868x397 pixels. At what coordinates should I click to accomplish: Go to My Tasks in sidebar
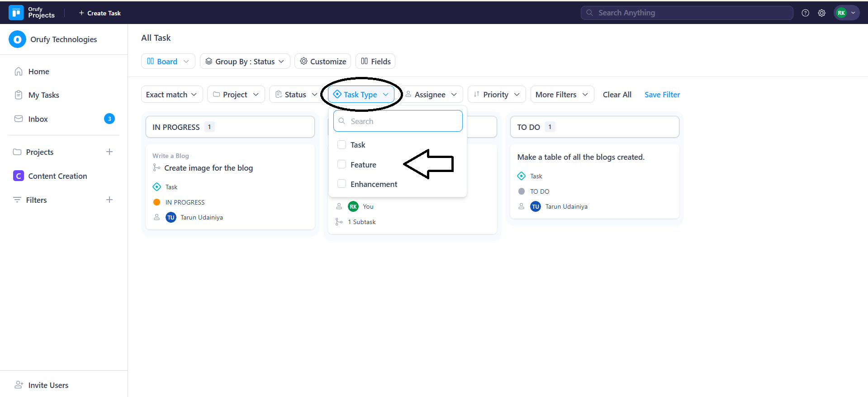pos(43,95)
